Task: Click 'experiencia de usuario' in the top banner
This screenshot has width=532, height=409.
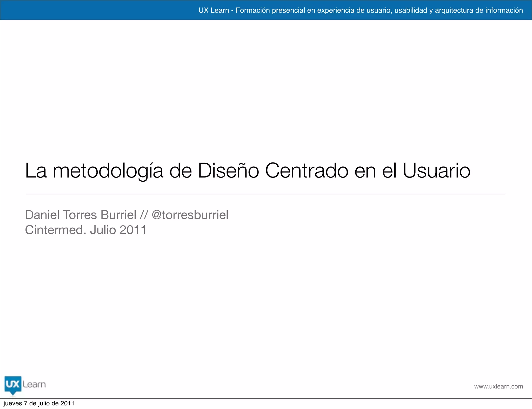Action: (x=354, y=10)
